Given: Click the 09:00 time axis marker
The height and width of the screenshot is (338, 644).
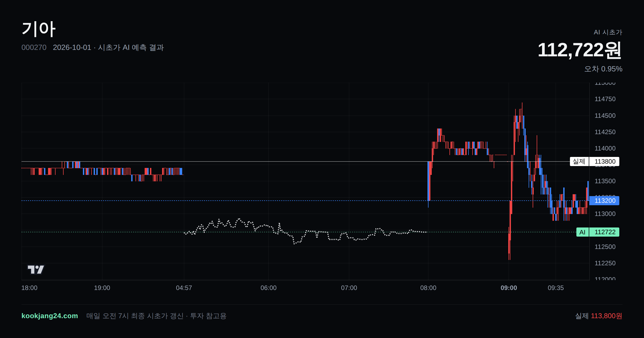Looking at the screenshot, I should [x=509, y=288].
